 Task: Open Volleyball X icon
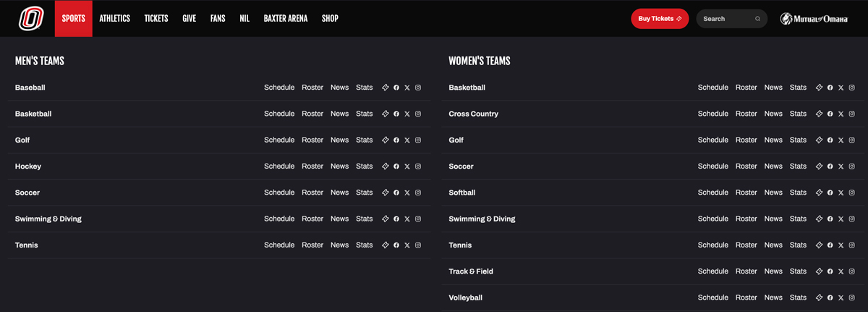(x=841, y=298)
